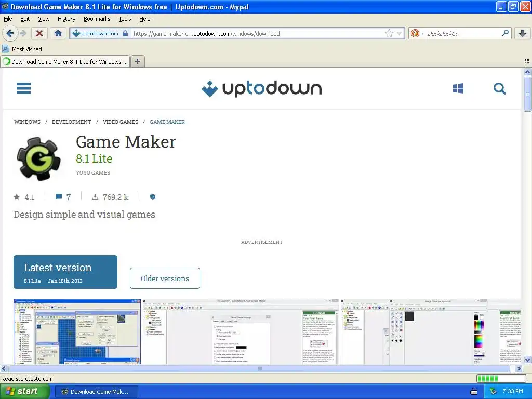The image size is (532, 399).
Task: Open the downloads arrow button
Action: point(523,33)
